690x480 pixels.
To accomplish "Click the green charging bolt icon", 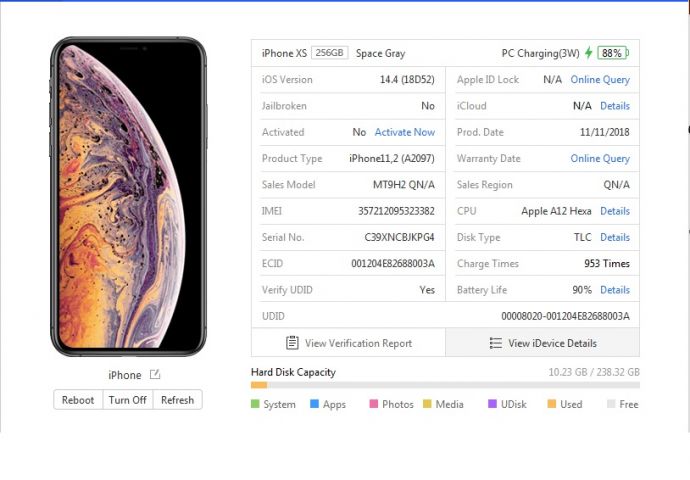I will click(x=588, y=53).
